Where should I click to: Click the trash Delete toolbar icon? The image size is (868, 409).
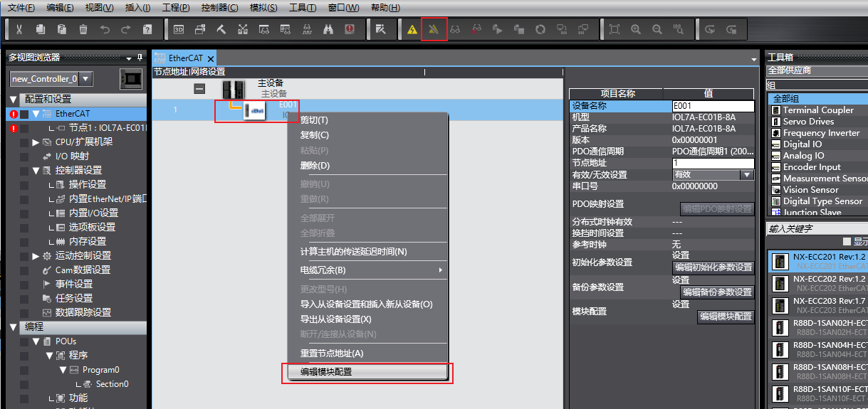point(83,29)
